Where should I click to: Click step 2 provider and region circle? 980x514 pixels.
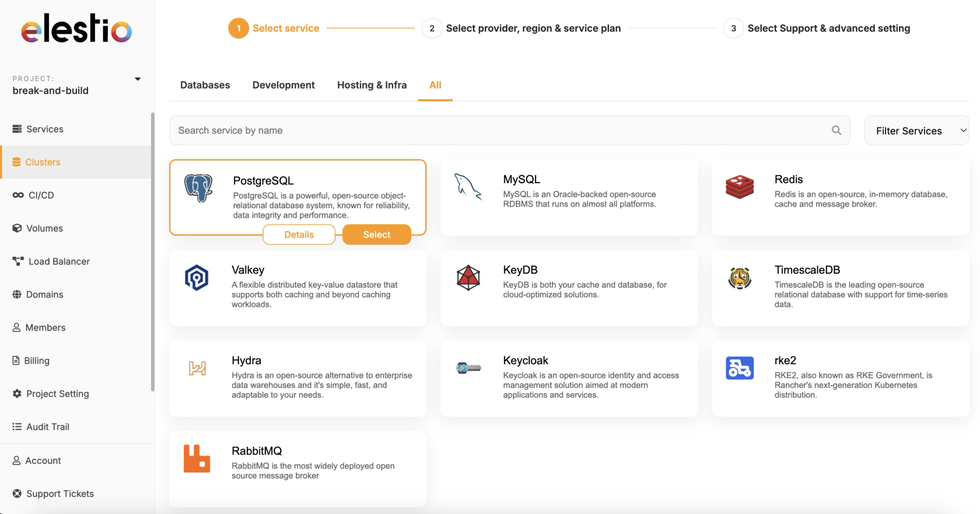[432, 28]
